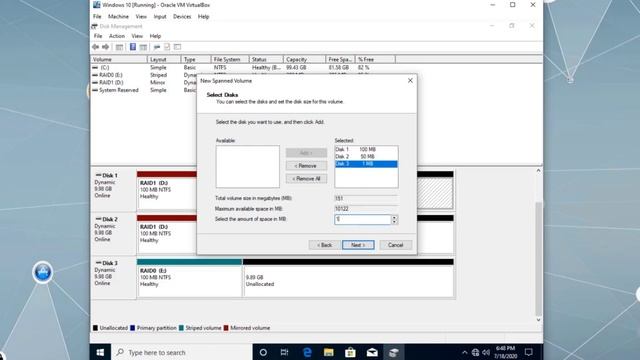This screenshot has width=640, height=360.
Task: Open the VirtualBox Machine menu
Action: [x=118, y=16]
